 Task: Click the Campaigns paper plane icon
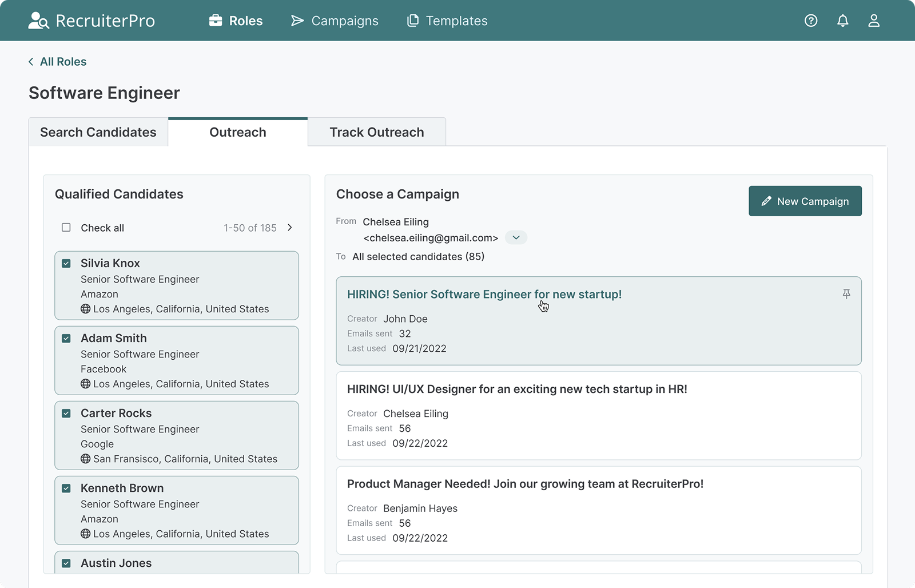click(297, 21)
